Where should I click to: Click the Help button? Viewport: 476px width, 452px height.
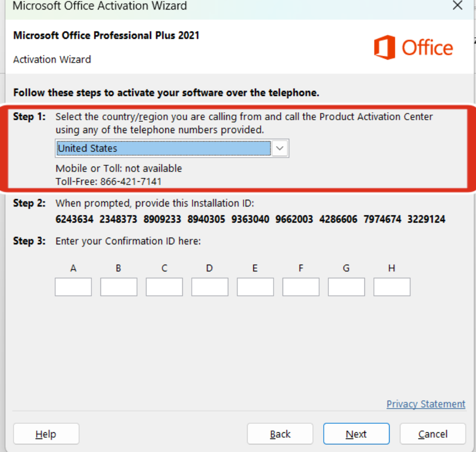pos(46,434)
